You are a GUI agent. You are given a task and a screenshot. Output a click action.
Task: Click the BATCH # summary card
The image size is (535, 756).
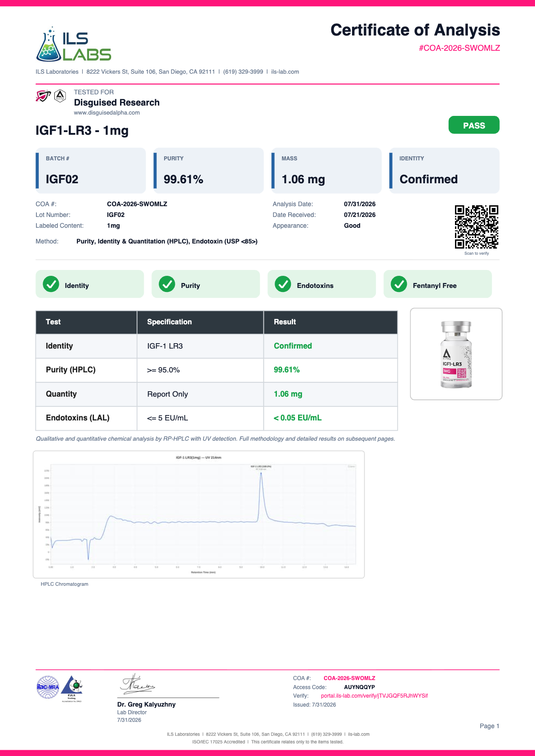(91, 171)
